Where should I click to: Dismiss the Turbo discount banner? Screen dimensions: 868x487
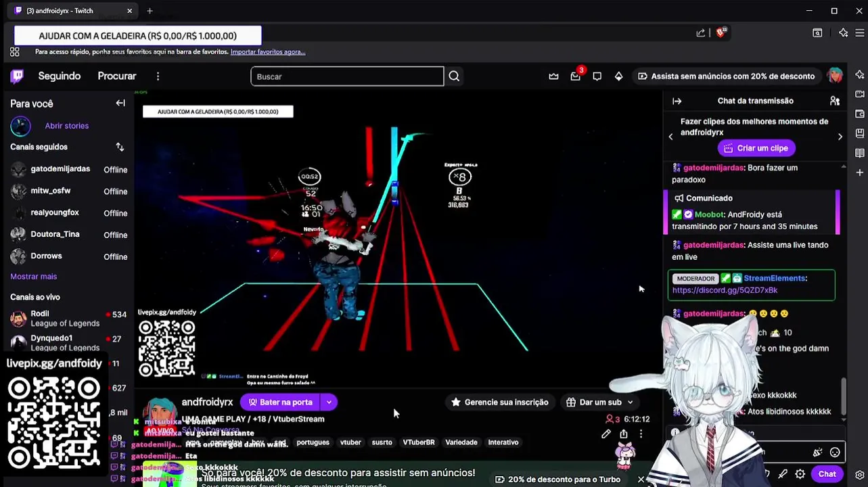(x=641, y=480)
